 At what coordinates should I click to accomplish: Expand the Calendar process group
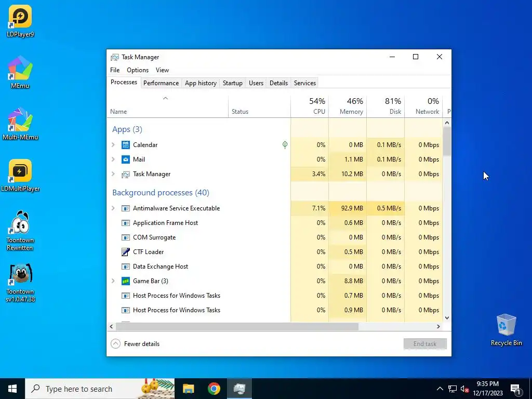[113, 145]
